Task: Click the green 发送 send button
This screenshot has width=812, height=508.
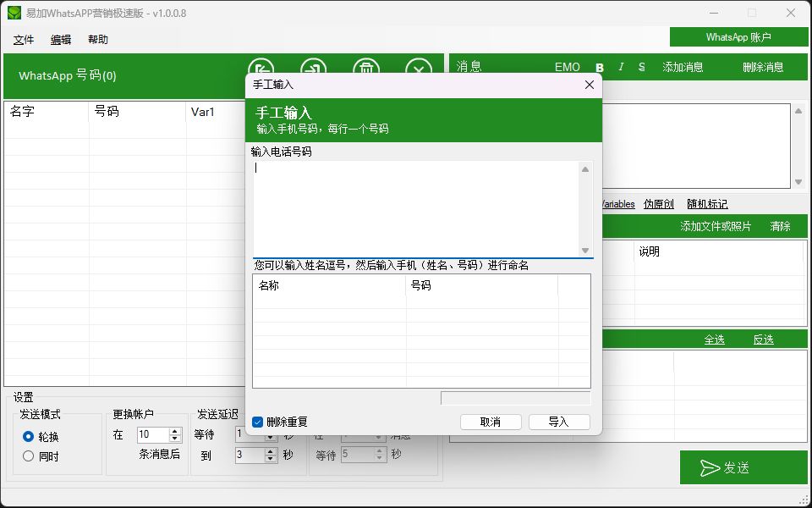Action: (x=743, y=467)
